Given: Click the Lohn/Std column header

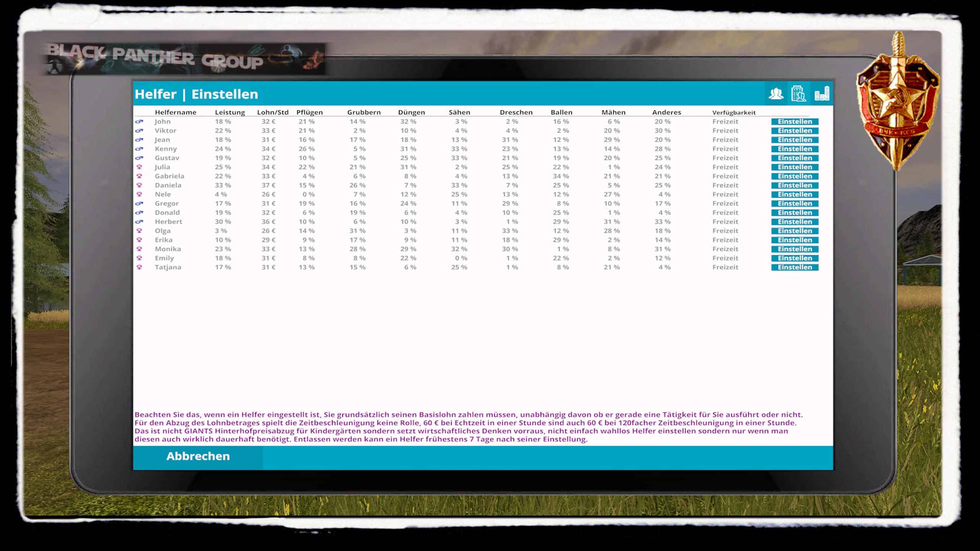Looking at the screenshot, I should [x=273, y=112].
